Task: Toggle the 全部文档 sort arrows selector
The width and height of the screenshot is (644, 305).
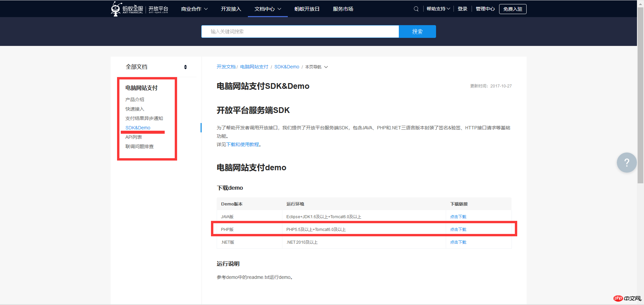Action: [x=185, y=67]
